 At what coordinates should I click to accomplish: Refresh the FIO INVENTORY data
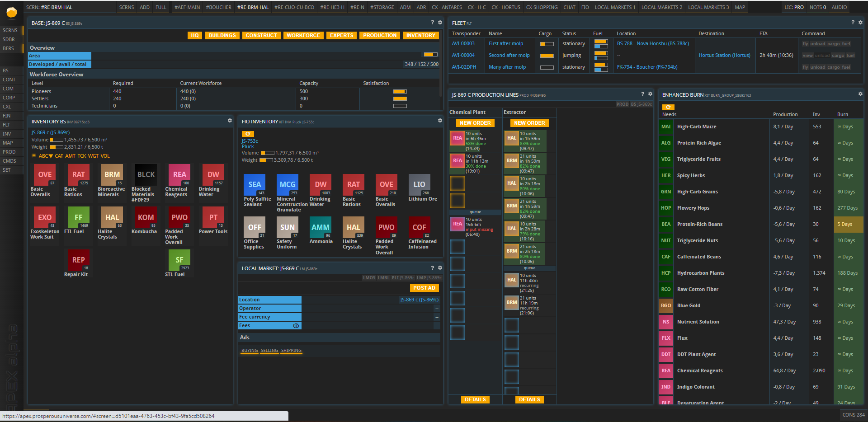tap(248, 134)
